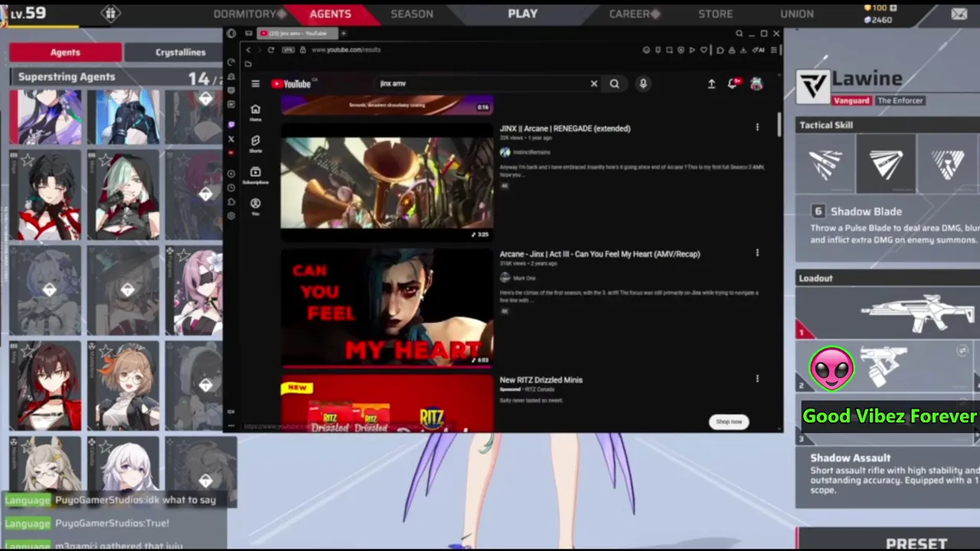980x551 pixels.
Task: Open X in the browser sidebar
Action: point(231,139)
